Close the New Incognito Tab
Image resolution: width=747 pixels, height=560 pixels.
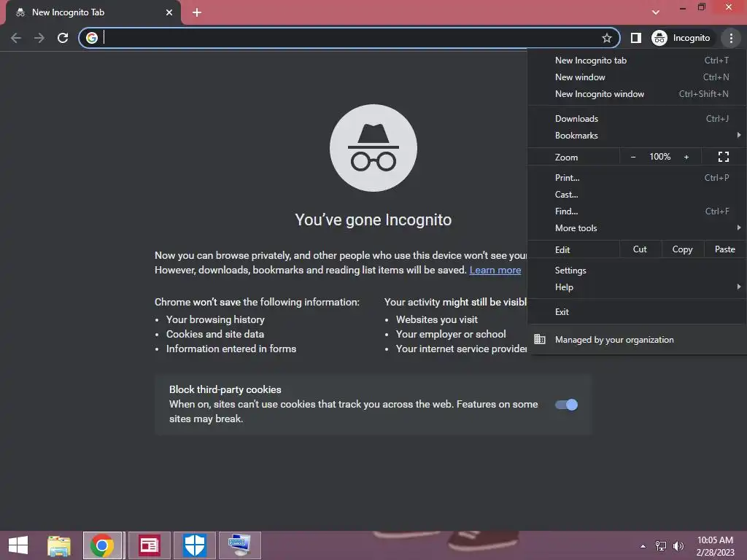[169, 12]
